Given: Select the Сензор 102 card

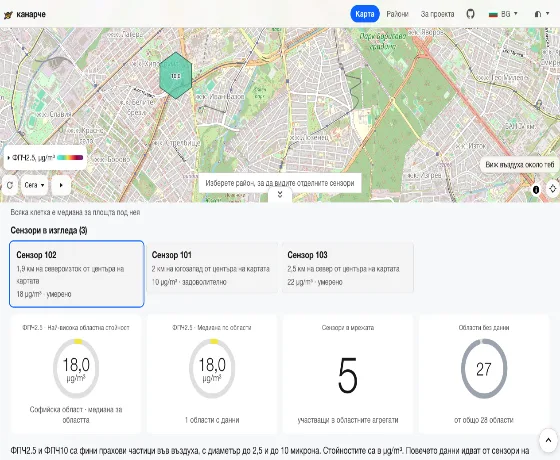Looking at the screenshot, I should [77, 274].
